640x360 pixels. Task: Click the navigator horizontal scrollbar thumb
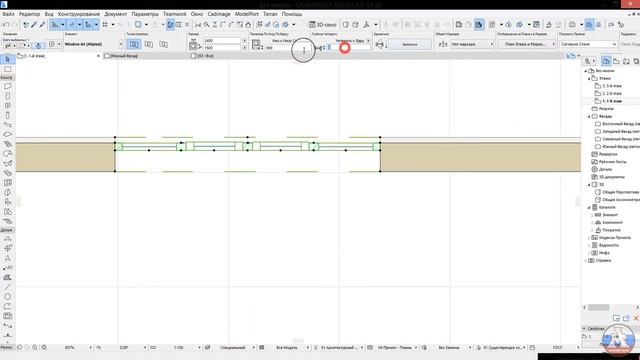click(598, 307)
